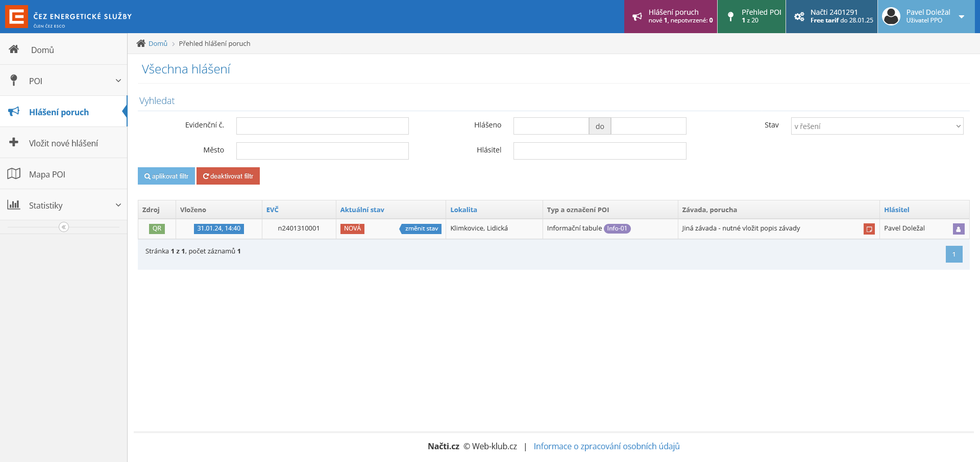This screenshot has width=980, height=462.
Task: Open Přehled POI tile in header
Action: (751, 16)
